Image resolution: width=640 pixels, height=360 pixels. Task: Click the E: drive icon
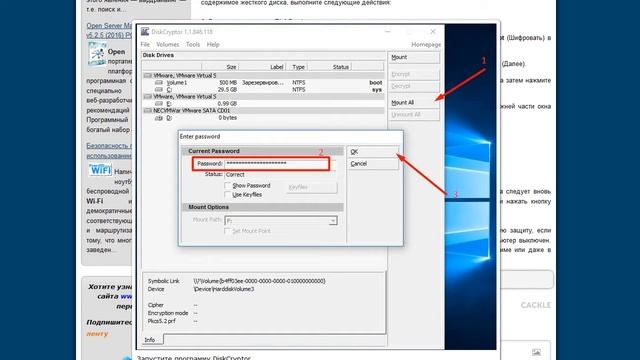pyautogui.click(x=159, y=104)
